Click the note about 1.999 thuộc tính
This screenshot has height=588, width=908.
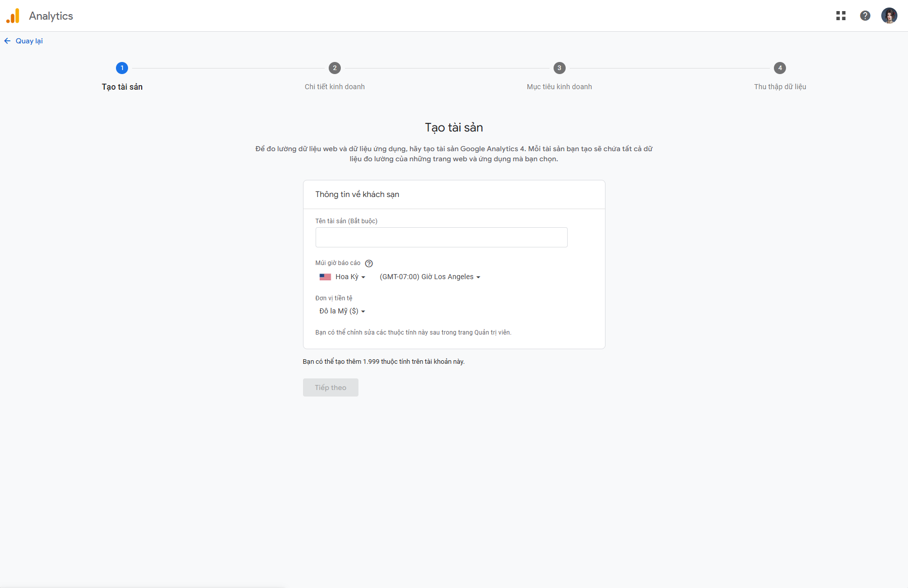384,362
